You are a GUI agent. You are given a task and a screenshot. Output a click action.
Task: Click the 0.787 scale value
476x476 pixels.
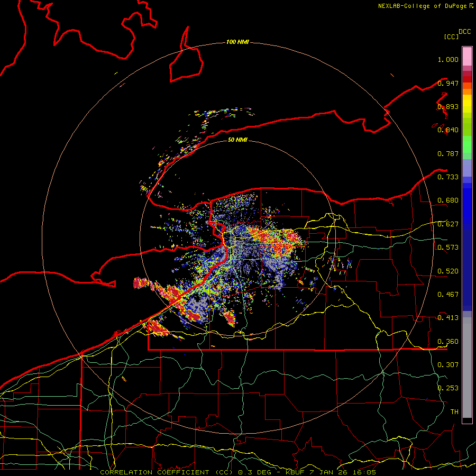tap(448, 153)
